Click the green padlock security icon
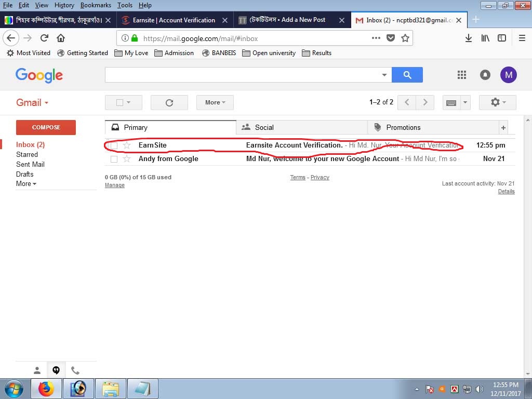 tap(135, 38)
